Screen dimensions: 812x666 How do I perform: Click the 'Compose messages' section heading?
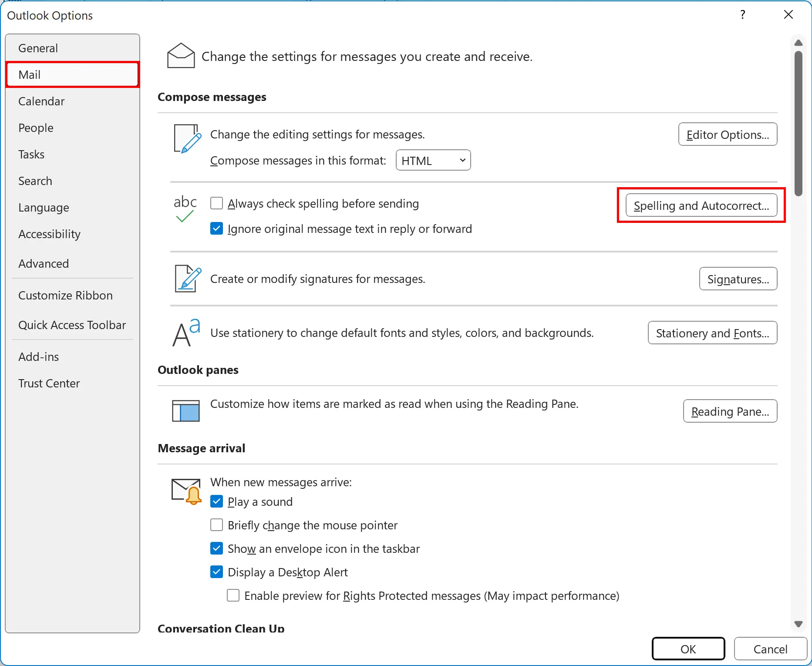(x=212, y=97)
